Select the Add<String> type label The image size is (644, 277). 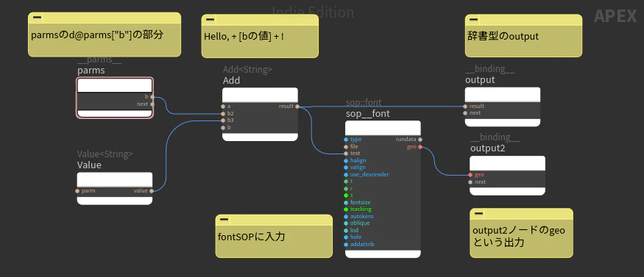click(x=247, y=70)
